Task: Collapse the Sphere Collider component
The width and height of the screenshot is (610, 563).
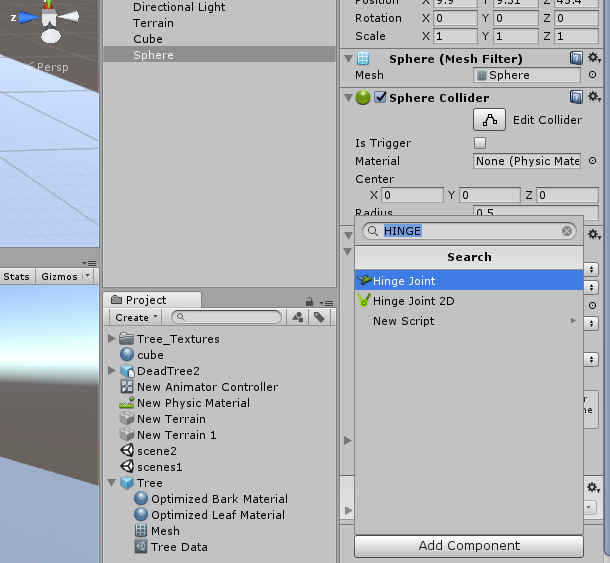Action: (349, 97)
